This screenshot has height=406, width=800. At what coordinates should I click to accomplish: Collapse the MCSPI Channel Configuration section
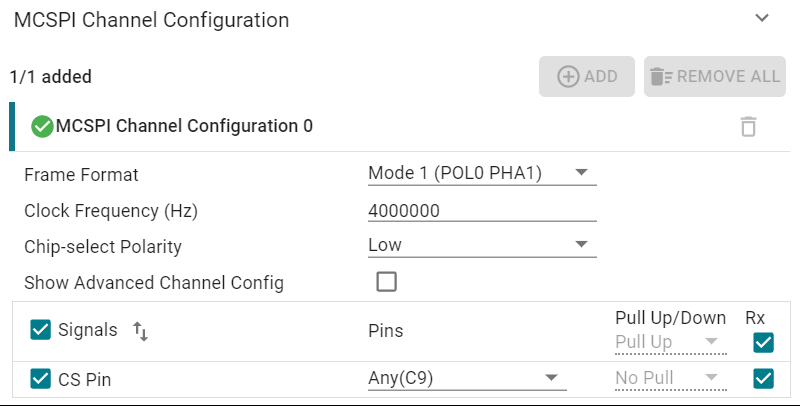coord(762,19)
